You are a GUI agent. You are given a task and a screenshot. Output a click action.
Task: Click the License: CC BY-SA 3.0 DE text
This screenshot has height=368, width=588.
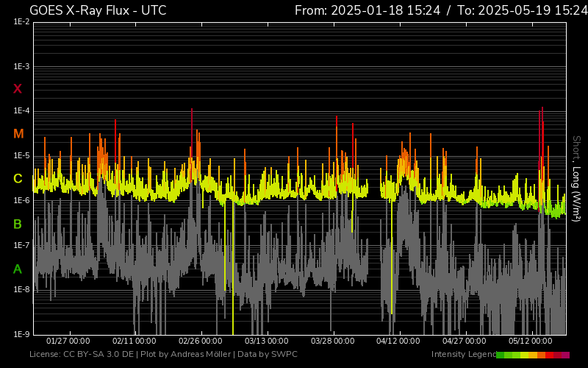click(x=82, y=354)
